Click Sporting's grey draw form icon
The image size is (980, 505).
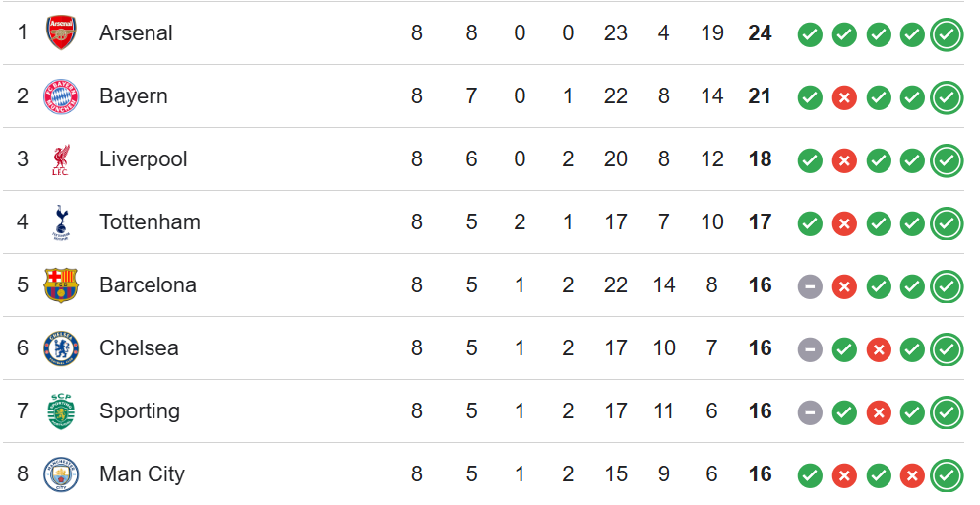tap(810, 412)
